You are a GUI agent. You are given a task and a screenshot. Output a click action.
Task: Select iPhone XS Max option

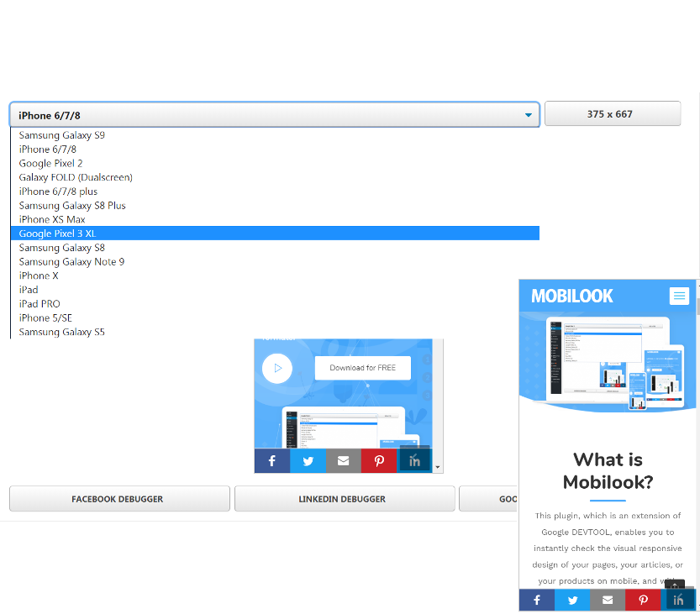tap(275, 219)
